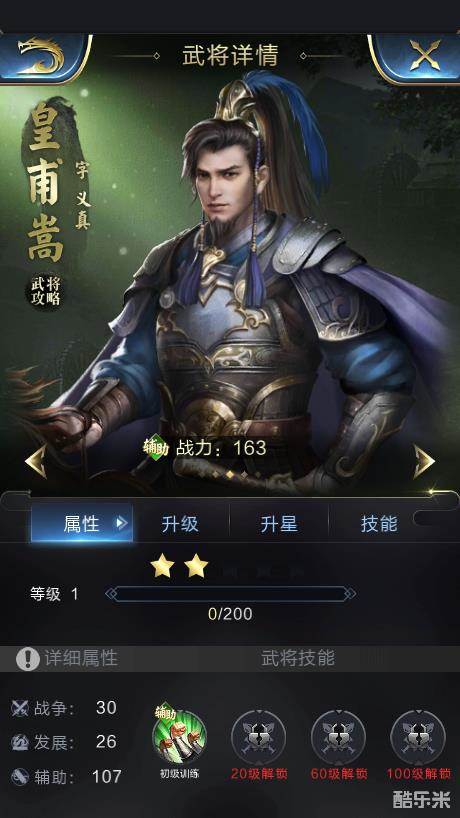Tap the second gold star

(x=196, y=567)
